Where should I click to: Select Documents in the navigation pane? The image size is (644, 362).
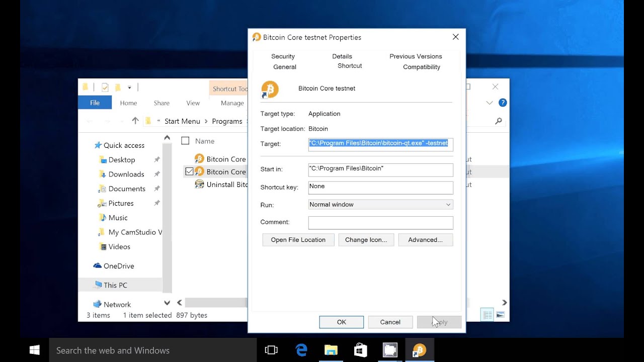click(x=127, y=189)
